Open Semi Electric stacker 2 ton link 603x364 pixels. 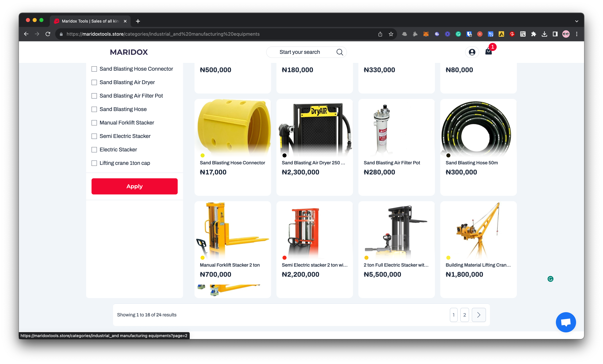[314, 265]
